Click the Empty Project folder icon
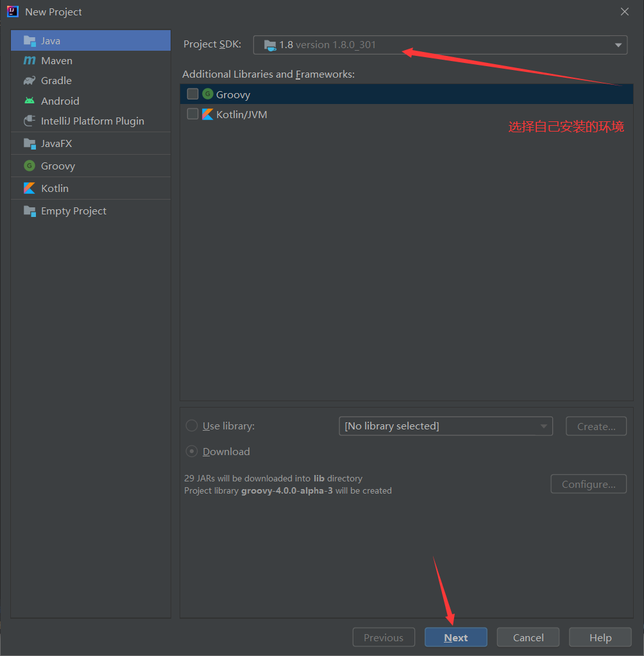The image size is (644, 656). (30, 211)
